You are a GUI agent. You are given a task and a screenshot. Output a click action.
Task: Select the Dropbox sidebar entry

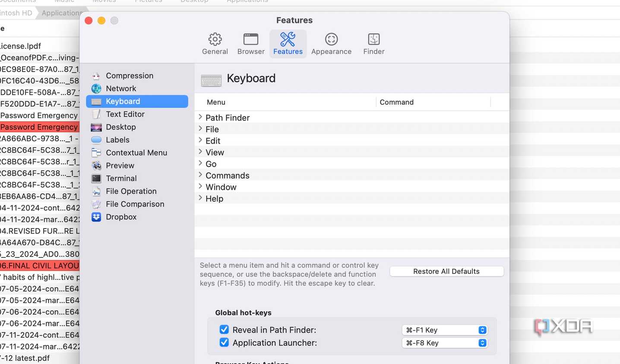137,217
